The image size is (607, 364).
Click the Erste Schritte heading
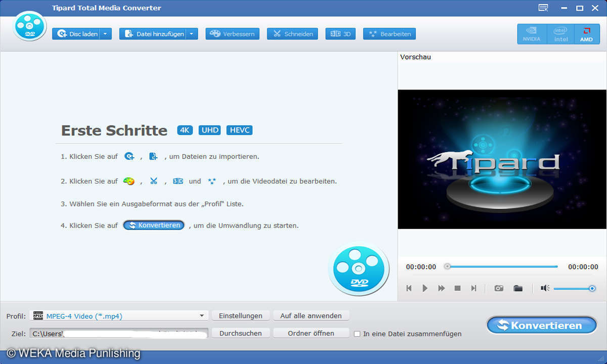click(114, 130)
